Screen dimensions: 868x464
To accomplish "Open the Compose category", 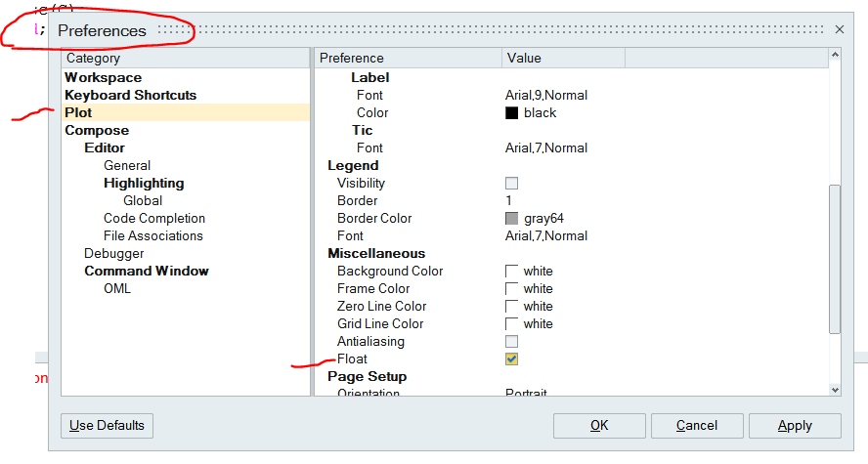I will [x=97, y=131].
